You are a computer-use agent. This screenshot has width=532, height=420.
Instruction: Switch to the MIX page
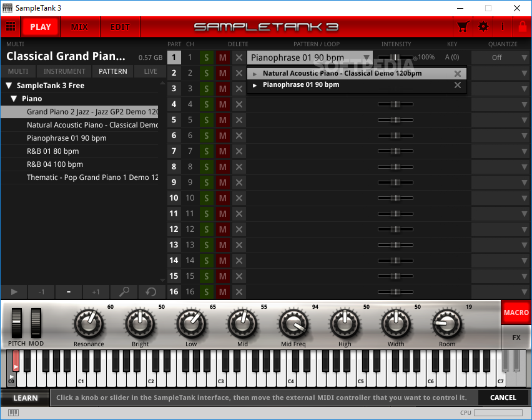(80, 27)
